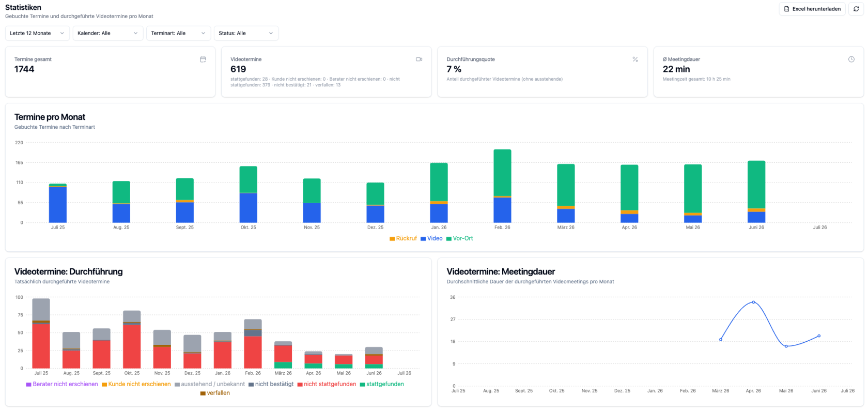Click the calendar icon in Termine gesamt card
This screenshot has width=868, height=410.
pyautogui.click(x=203, y=59)
